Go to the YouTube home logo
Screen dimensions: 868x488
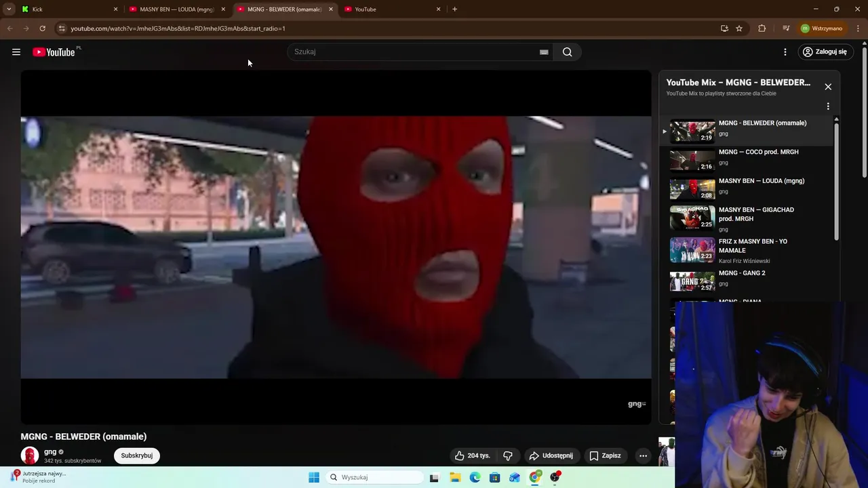[x=54, y=52]
